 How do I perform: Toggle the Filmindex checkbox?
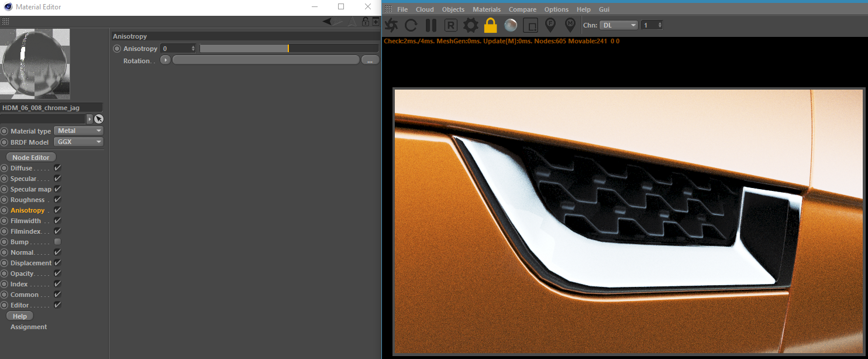pos(57,231)
